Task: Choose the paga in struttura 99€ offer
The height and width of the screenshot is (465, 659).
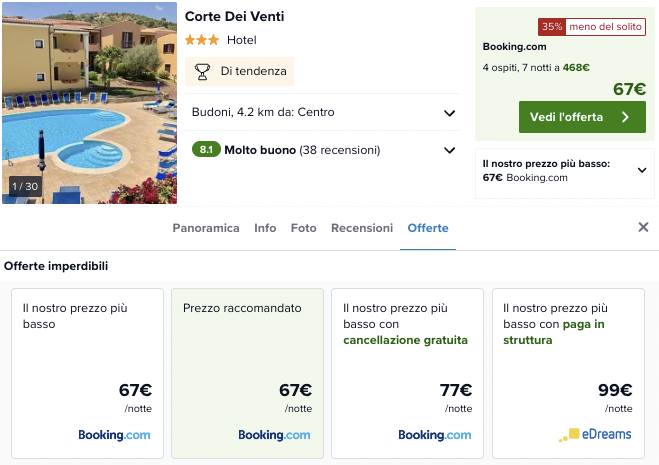Action: (567, 373)
